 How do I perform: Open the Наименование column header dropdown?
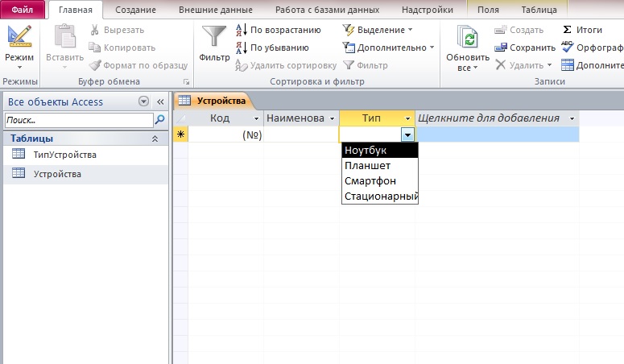(x=332, y=118)
